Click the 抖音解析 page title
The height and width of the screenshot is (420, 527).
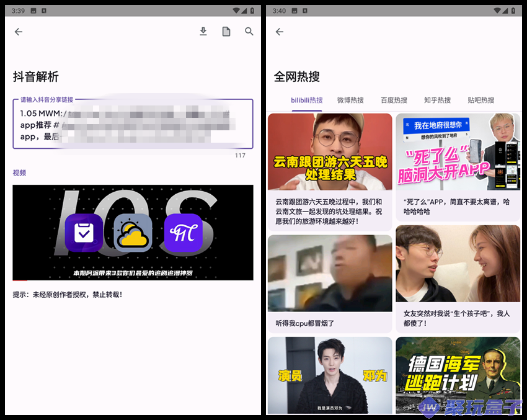coord(36,77)
